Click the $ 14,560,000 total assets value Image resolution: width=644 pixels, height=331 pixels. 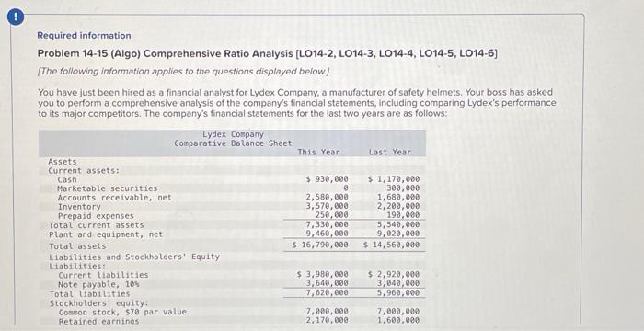[391, 245]
